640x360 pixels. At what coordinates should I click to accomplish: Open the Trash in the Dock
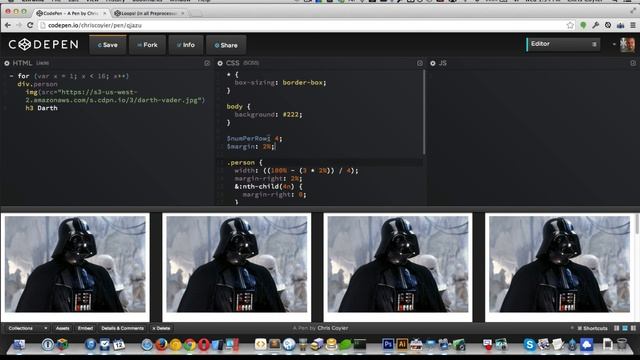[x=621, y=345]
